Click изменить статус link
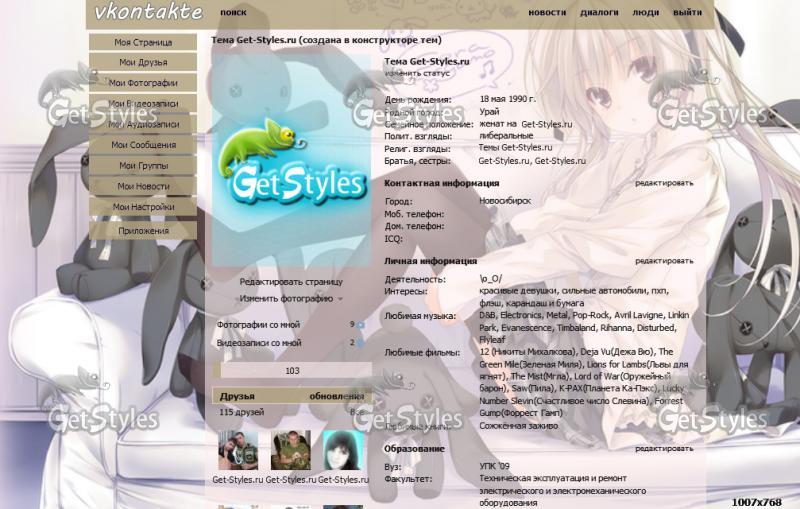Screen dimensions: 800x509 coord(417,73)
